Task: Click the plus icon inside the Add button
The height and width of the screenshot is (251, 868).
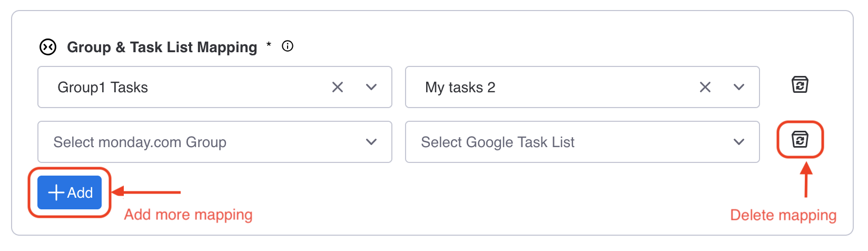Action: click(x=56, y=192)
